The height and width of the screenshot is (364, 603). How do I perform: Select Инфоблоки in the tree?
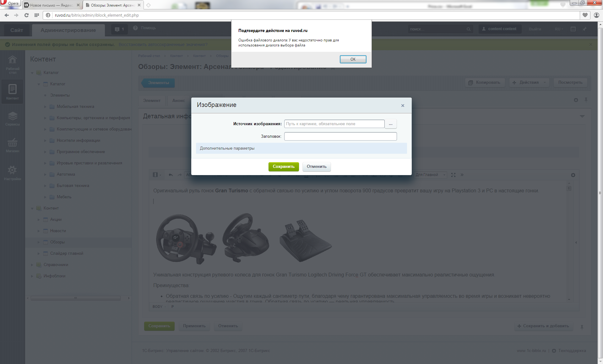[54, 276]
